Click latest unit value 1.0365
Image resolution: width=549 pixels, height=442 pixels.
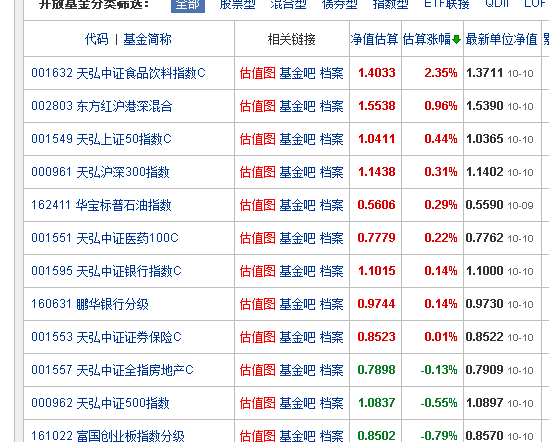click(485, 139)
